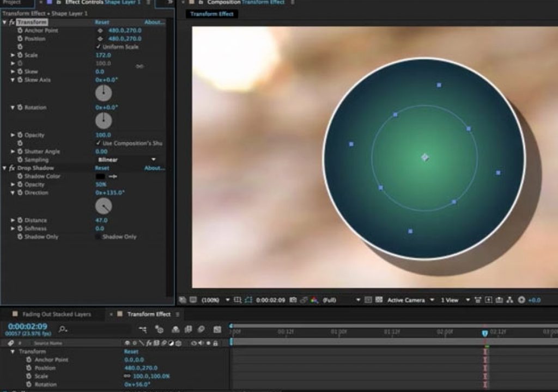Viewport: 558px width, 392px height.
Task: Click the Comp Flowchart icon
Action: [510, 300]
